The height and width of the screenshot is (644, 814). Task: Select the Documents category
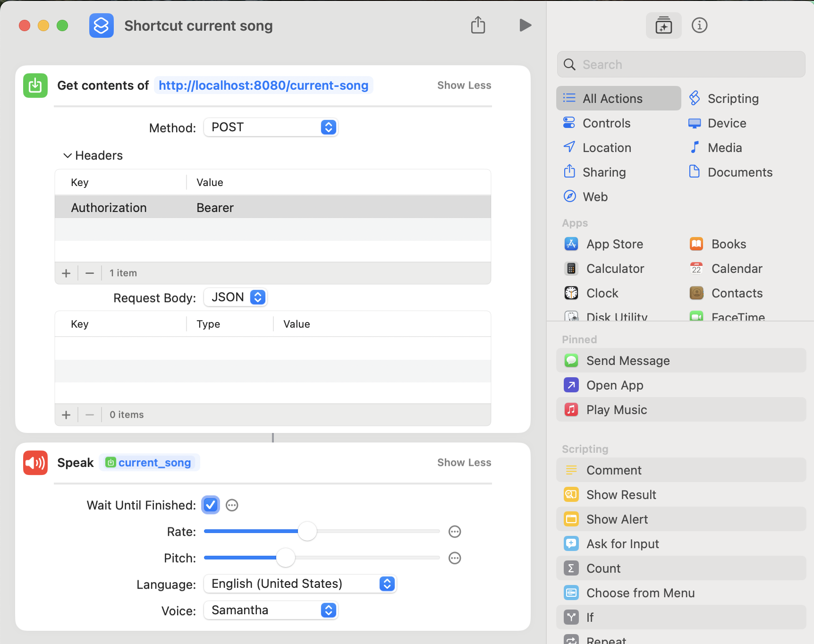click(x=731, y=172)
